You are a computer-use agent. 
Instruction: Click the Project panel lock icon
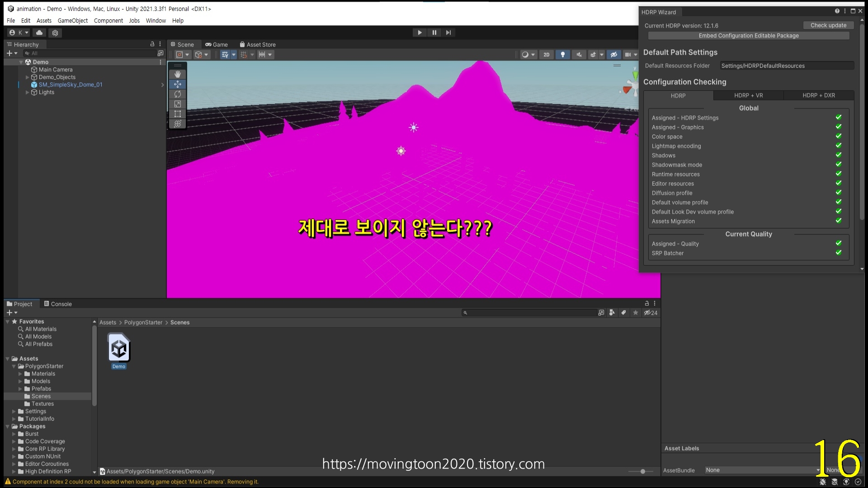point(647,304)
